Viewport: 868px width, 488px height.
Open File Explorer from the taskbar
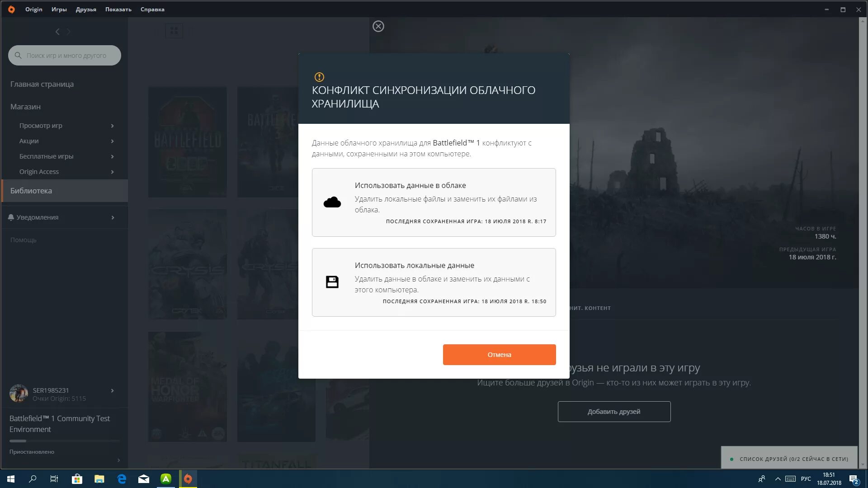99,479
